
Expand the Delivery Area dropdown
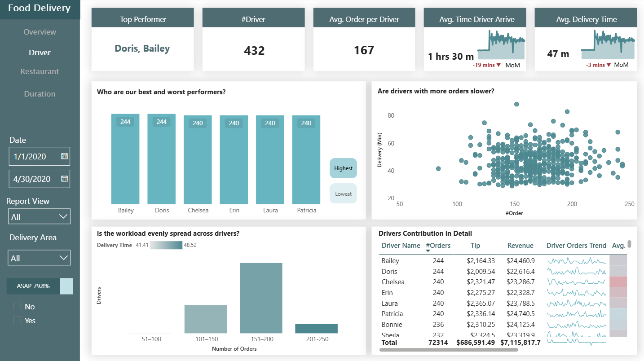point(40,258)
